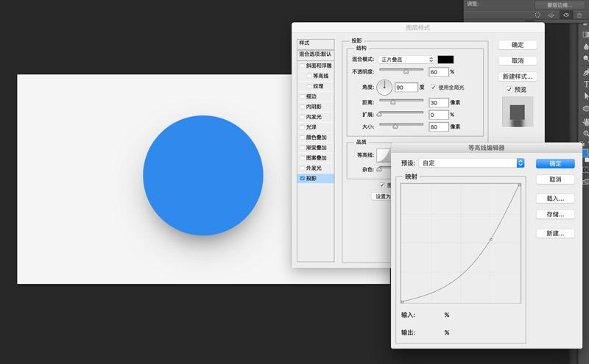This screenshot has height=364, width=589.
Task: Select the Type tool in the toolbar
Action: click(x=585, y=84)
